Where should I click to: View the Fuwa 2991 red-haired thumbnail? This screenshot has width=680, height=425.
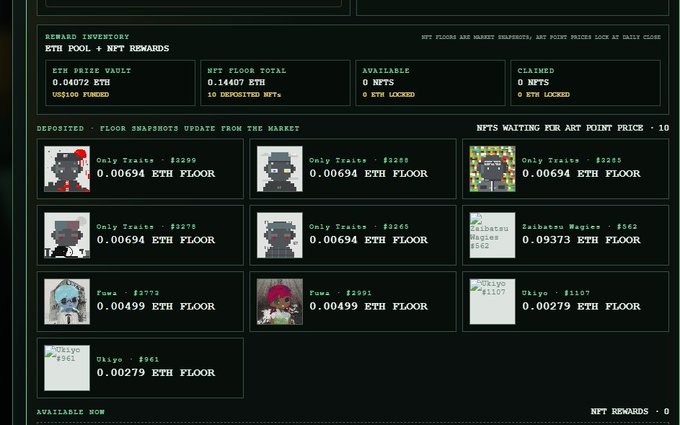[280, 301]
